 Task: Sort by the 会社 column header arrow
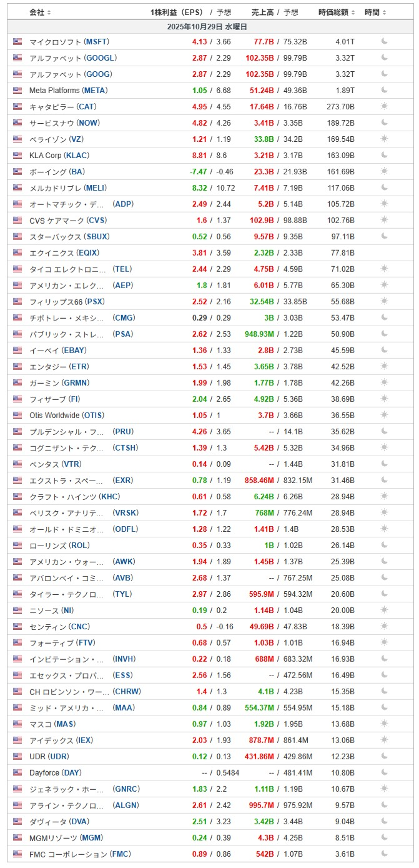(49, 12)
